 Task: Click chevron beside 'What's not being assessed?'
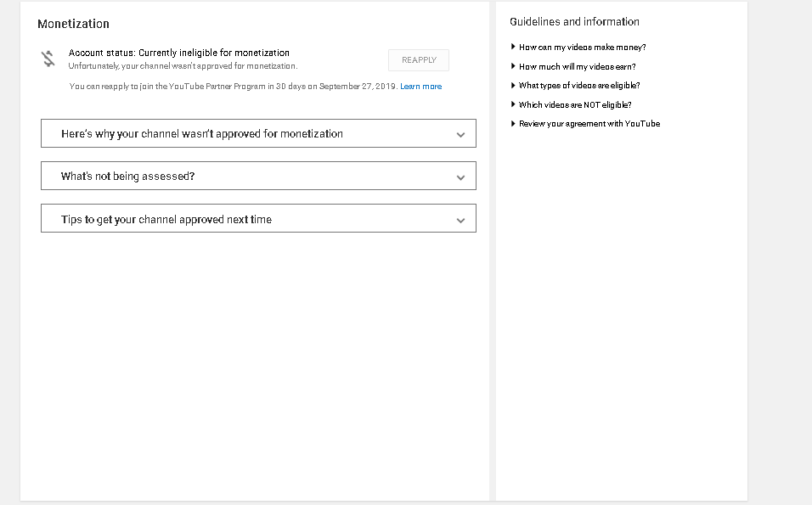coord(460,177)
